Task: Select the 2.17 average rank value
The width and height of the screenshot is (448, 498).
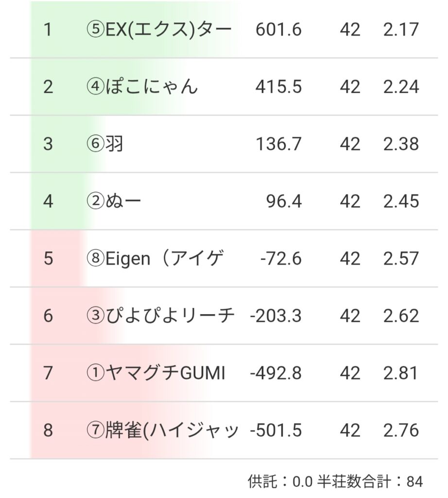Action: point(400,30)
